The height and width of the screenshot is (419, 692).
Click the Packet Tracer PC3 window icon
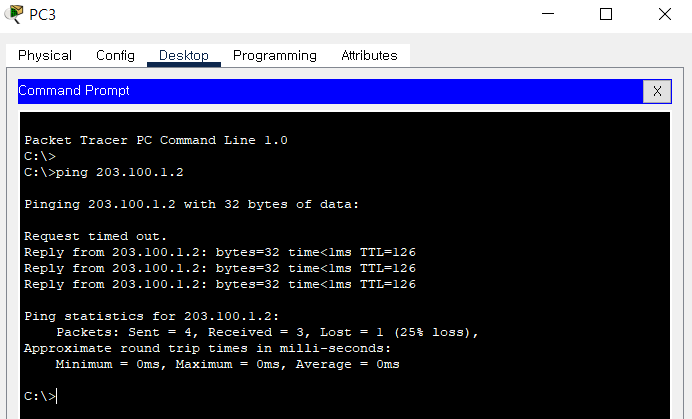(14, 14)
